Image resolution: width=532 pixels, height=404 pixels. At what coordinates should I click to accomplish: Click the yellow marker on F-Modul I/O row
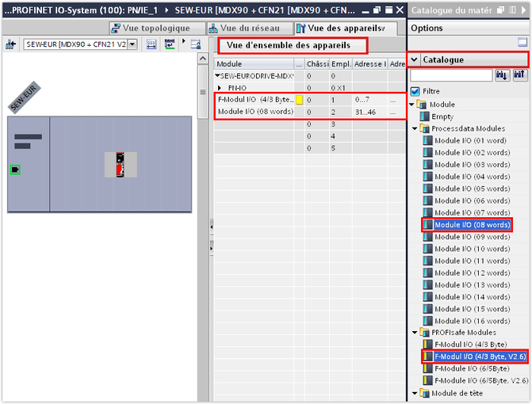pyautogui.click(x=299, y=100)
